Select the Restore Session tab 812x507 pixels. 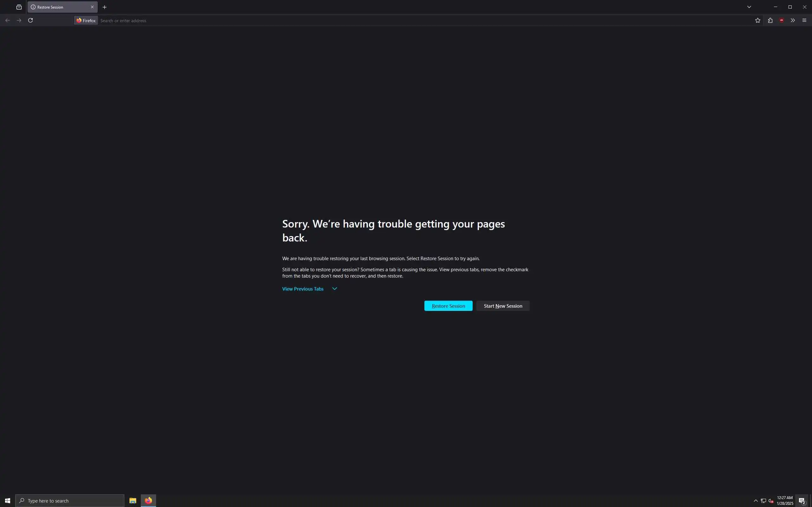coord(57,7)
